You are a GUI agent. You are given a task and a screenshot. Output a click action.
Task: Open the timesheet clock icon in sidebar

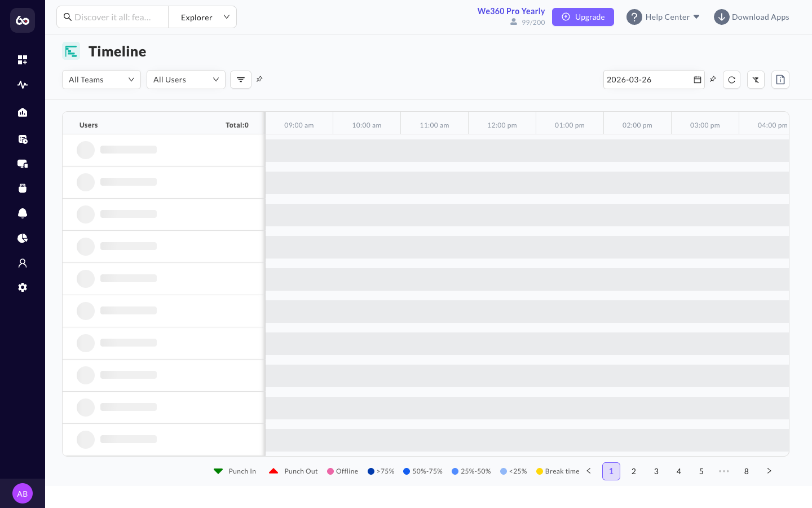coord(23,139)
